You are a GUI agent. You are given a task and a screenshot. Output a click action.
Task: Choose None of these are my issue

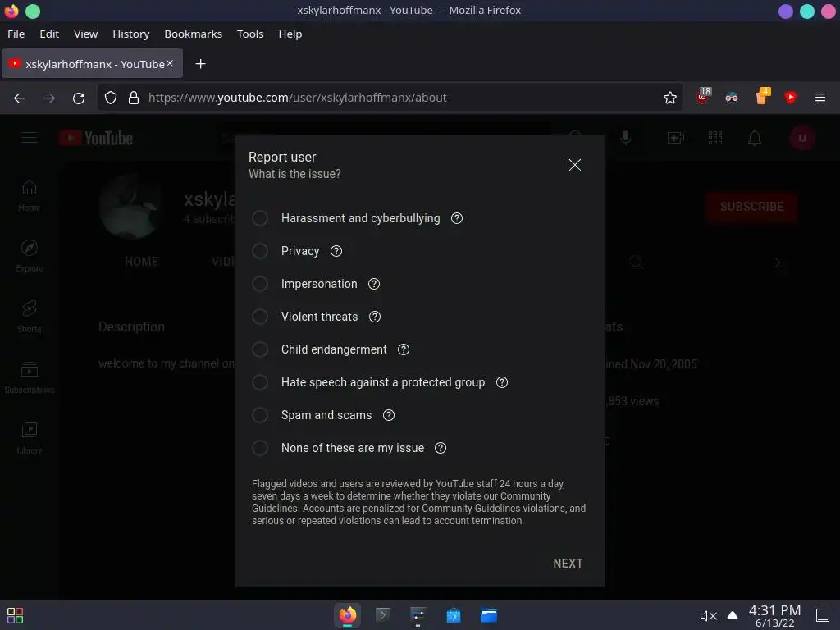point(260,448)
